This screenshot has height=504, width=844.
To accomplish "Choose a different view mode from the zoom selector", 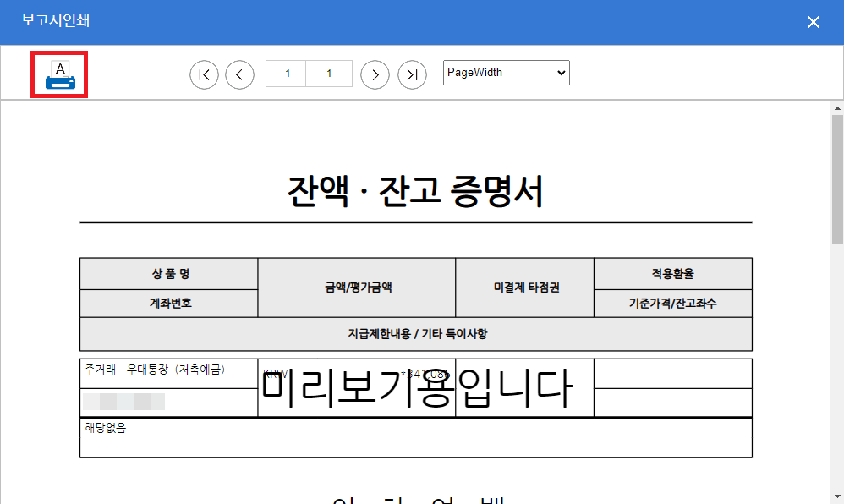I will click(x=506, y=73).
